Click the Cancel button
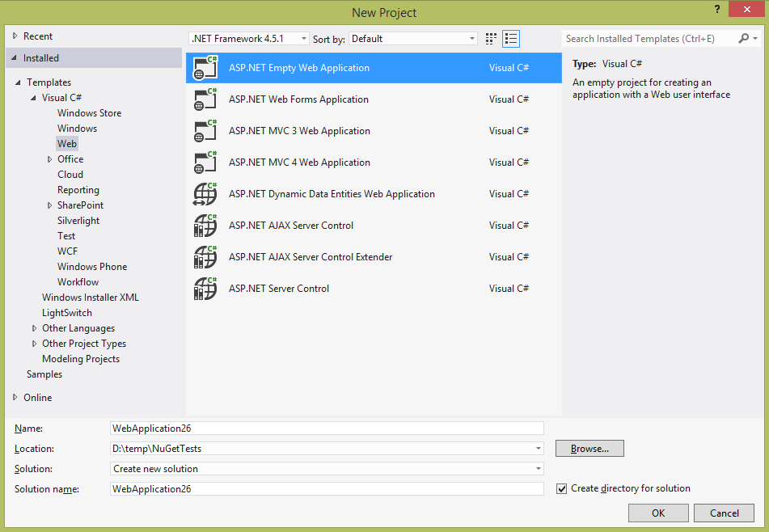The height and width of the screenshot is (532, 769). tap(724, 513)
